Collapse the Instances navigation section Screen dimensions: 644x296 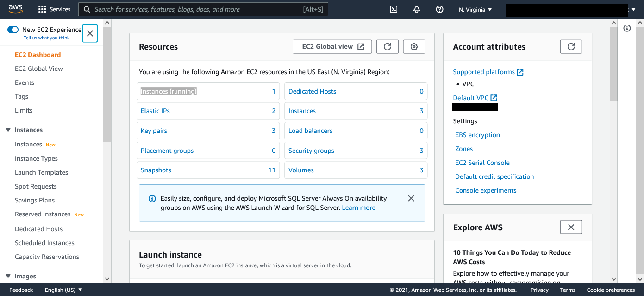(8, 130)
